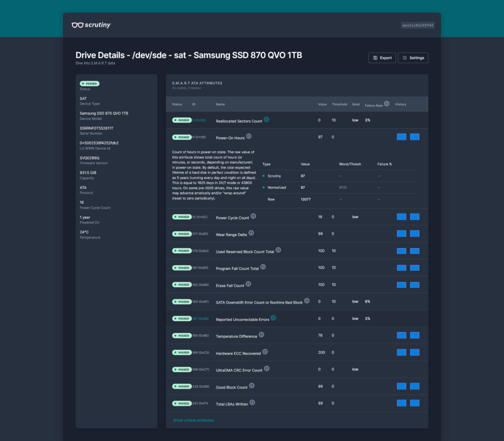
Task: Click the Name column header
Action: 220,104
